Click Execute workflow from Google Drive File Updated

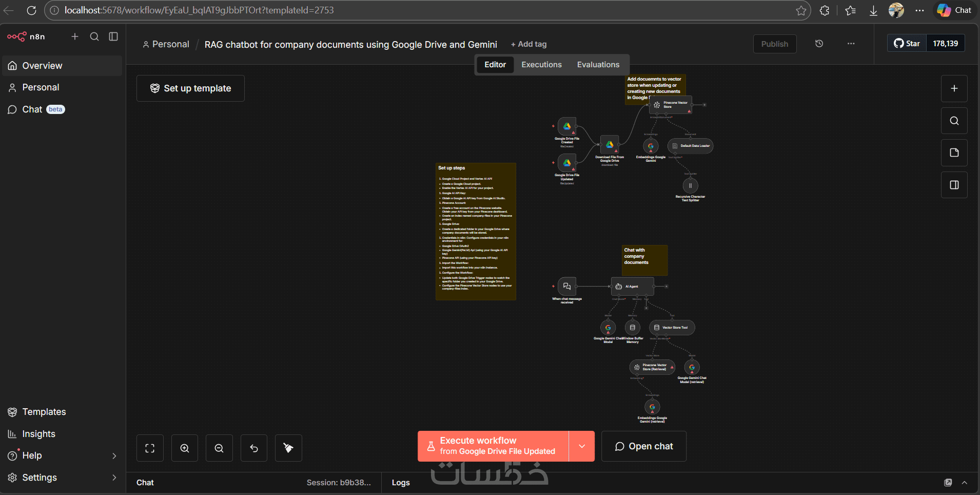coord(493,446)
